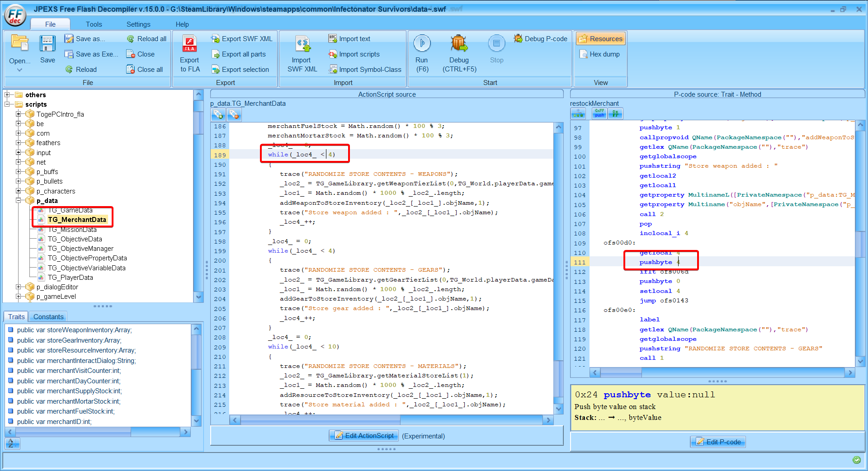868x471 pixels.
Task: Click the ActionScript horizontal scrollbar right arrow
Action: pyautogui.click(x=548, y=420)
